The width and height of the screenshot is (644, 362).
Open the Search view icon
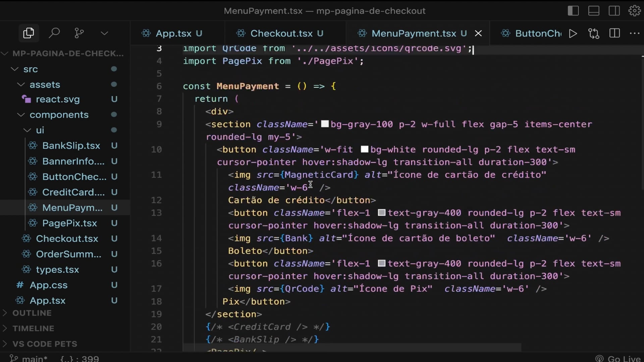click(x=54, y=33)
